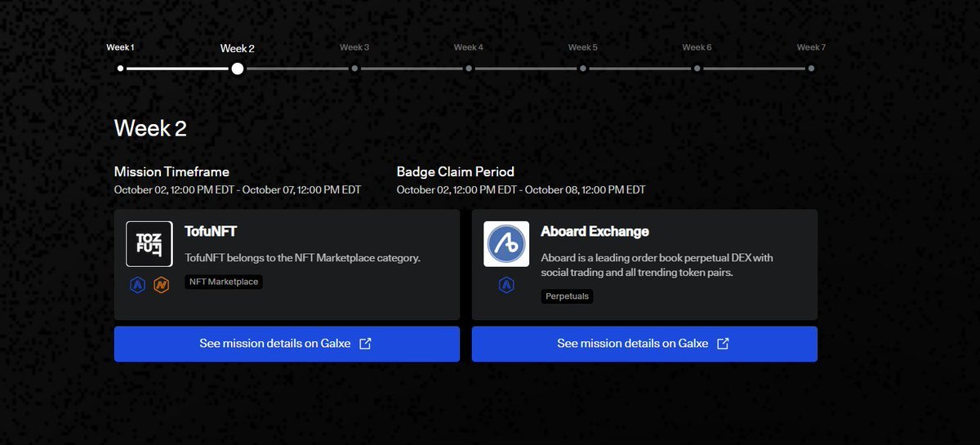Image resolution: width=980 pixels, height=445 pixels.
Task: Click the Aboard Exchange title
Action: pos(595,232)
